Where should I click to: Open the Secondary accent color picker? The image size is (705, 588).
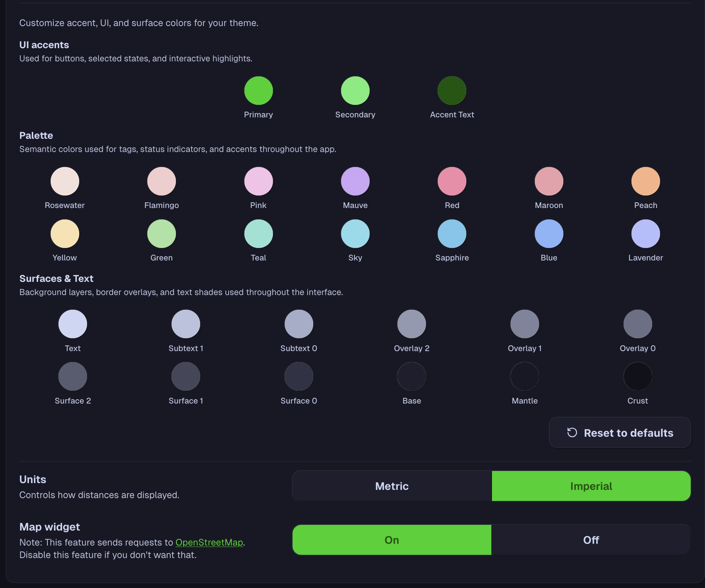(x=355, y=90)
